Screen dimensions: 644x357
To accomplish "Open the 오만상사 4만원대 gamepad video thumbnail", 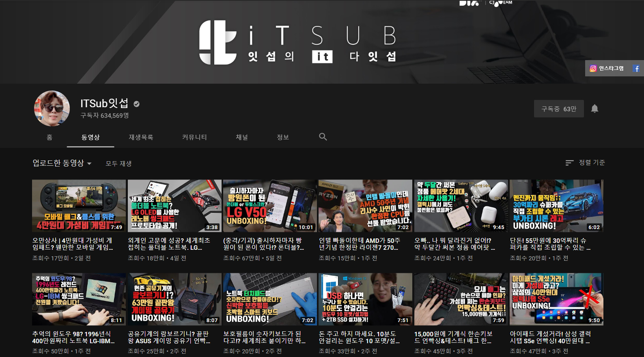I will (79, 206).
